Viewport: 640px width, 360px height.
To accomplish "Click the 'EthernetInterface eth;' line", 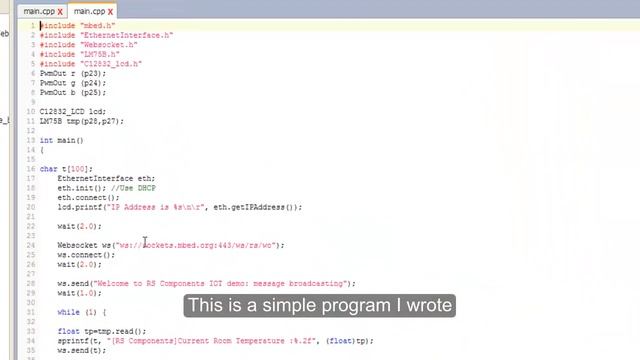I will coord(106,179).
